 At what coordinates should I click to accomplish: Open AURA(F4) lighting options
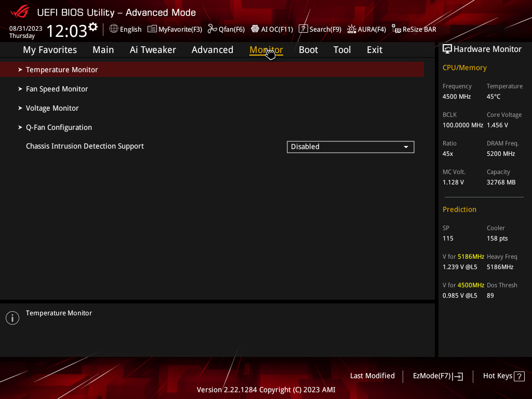367,29
